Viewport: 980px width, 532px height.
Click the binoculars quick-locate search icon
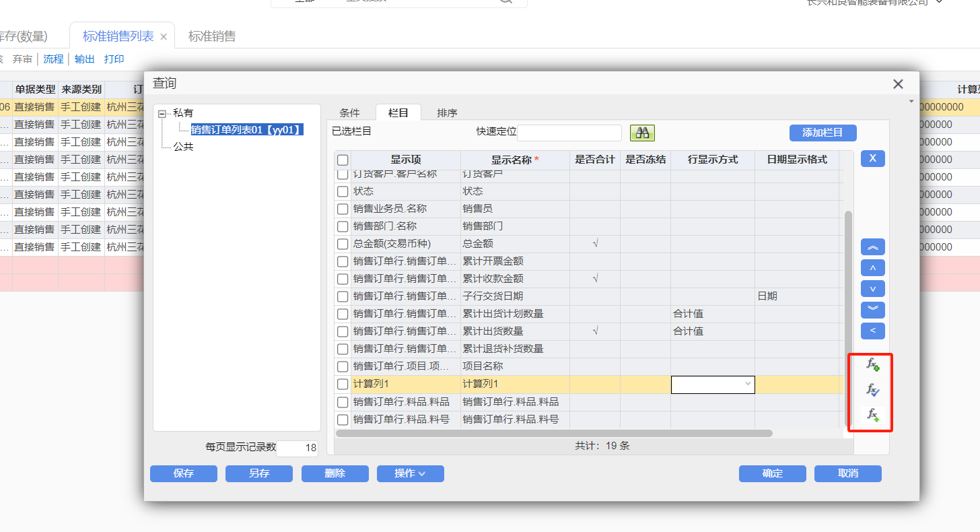point(642,133)
